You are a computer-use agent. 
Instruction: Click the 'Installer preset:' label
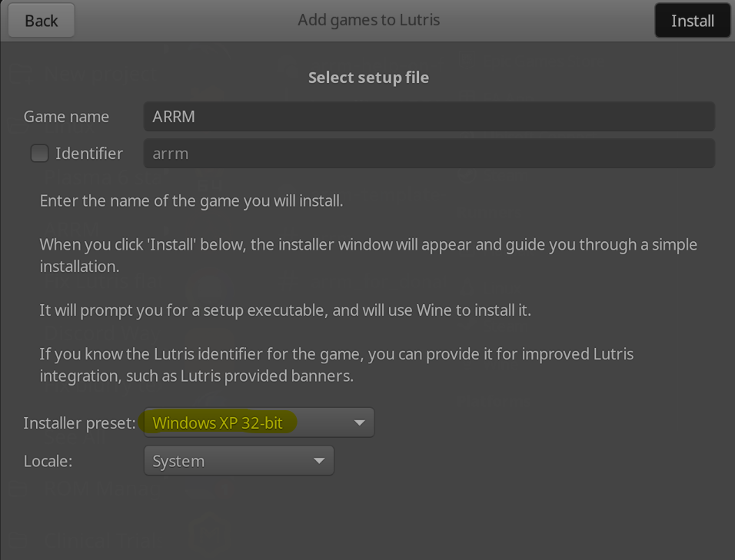(x=79, y=423)
